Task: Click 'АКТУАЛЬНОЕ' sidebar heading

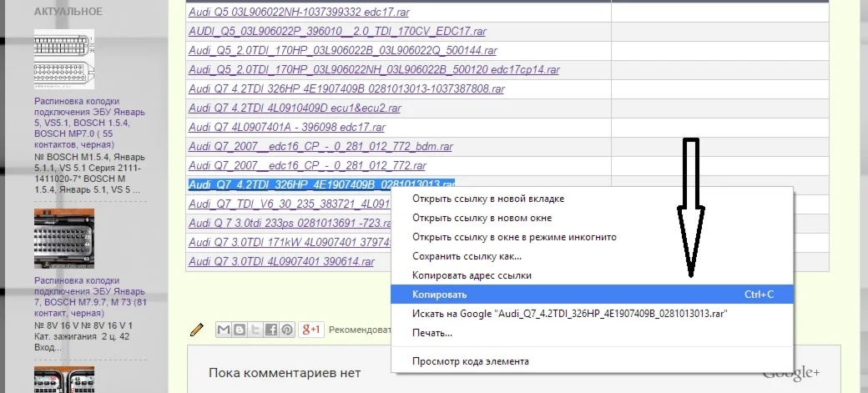Action: coord(68,12)
